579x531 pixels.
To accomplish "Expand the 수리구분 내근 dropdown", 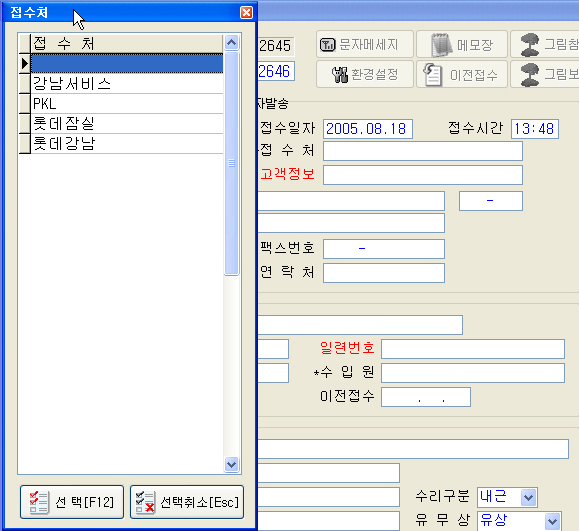I will (x=528, y=497).
